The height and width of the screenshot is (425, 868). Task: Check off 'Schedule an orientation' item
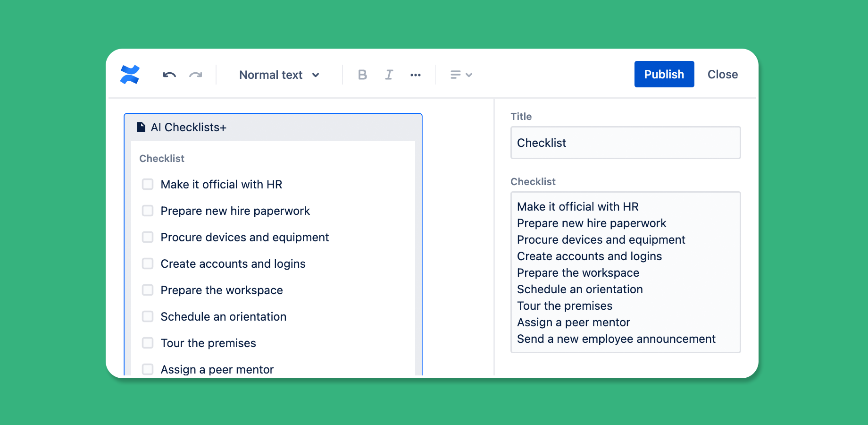(148, 316)
